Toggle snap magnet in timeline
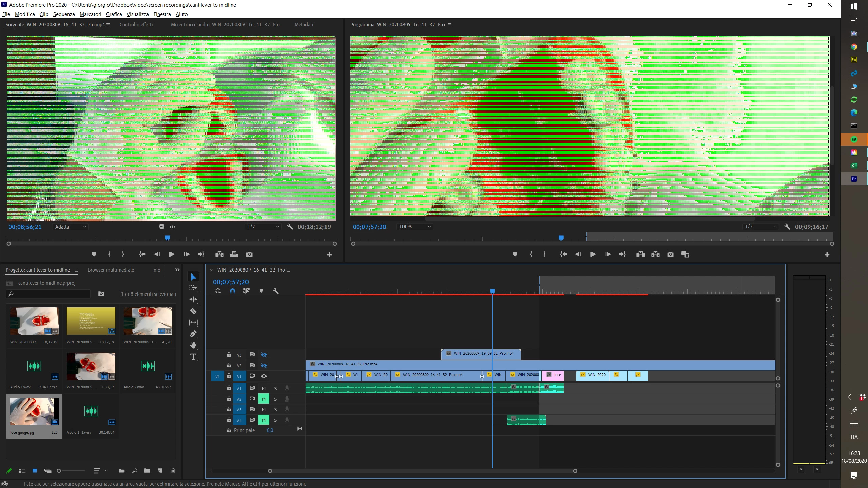Image resolution: width=868 pixels, height=488 pixels. pos(232,291)
